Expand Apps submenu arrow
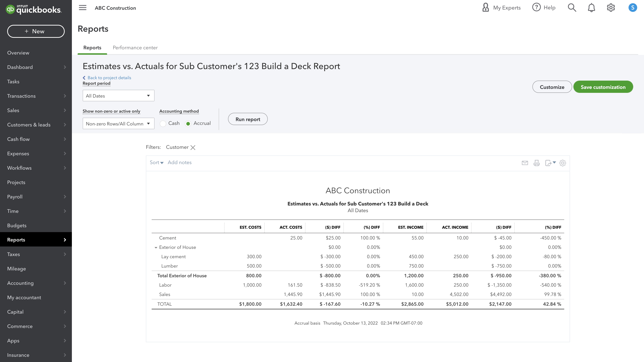The height and width of the screenshot is (362, 644). tap(65, 340)
